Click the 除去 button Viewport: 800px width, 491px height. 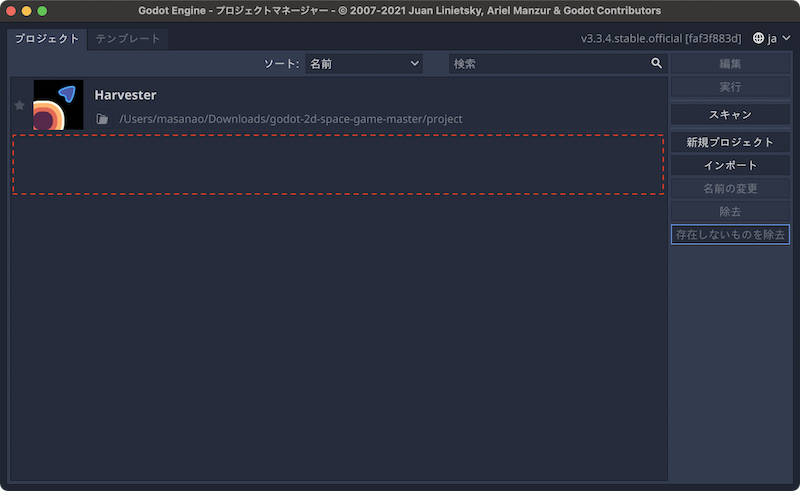[x=730, y=211]
